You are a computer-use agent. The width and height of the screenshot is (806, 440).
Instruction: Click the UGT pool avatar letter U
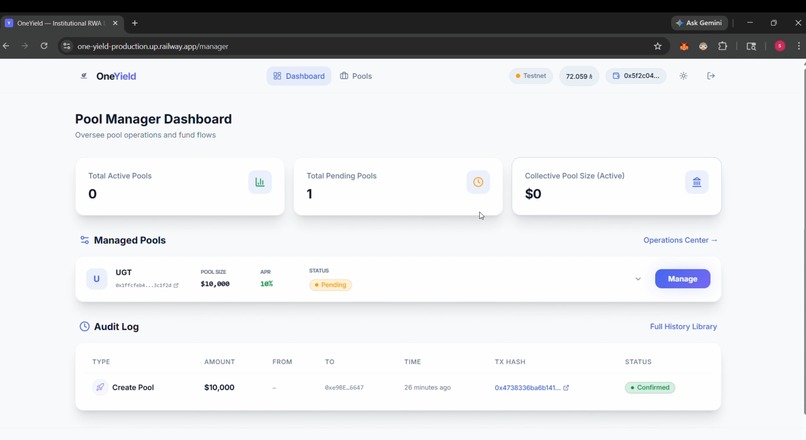pyautogui.click(x=97, y=279)
